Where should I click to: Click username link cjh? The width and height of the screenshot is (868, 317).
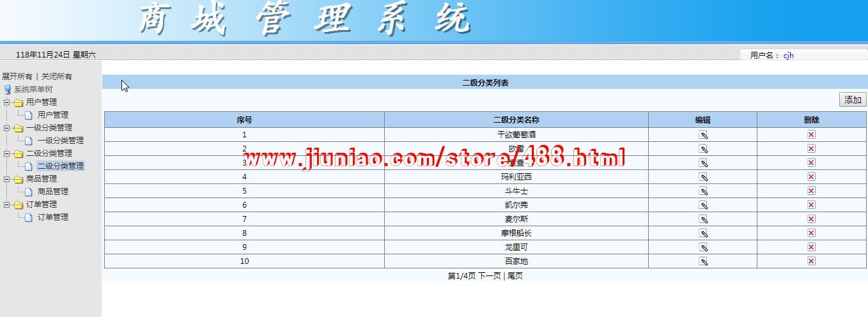tap(788, 56)
